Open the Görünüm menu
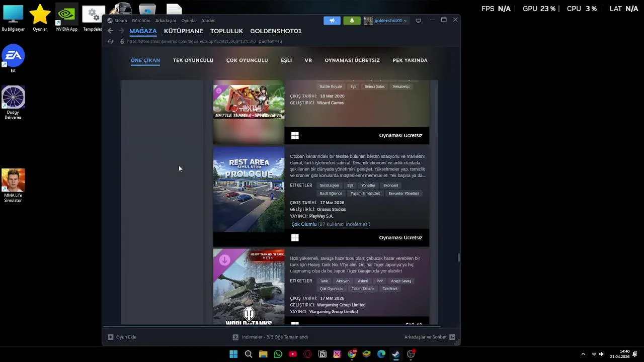This screenshot has width=644, height=362. click(x=141, y=21)
